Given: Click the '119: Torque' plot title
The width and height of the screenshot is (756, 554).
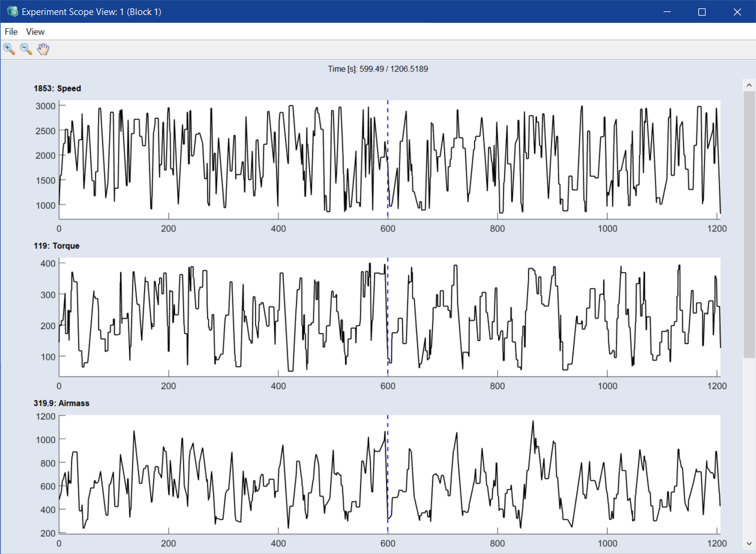Looking at the screenshot, I should tap(56, 246).
